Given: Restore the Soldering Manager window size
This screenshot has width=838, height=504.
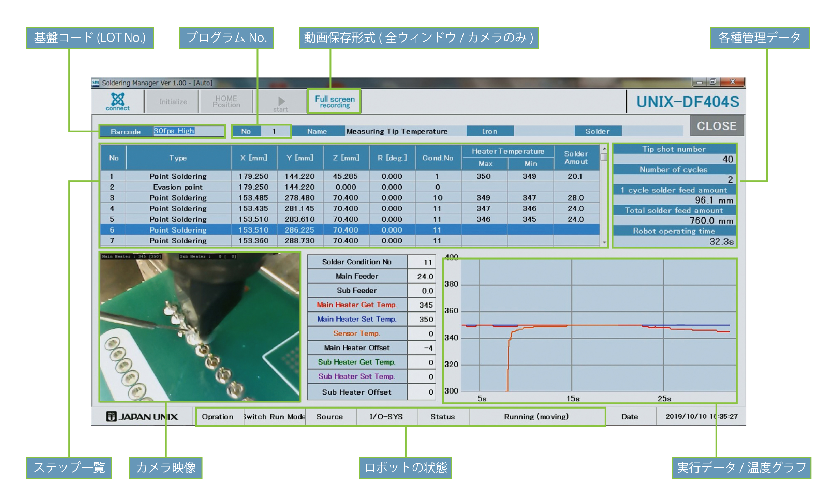Looking at the screenshot, I should (712, 82).
